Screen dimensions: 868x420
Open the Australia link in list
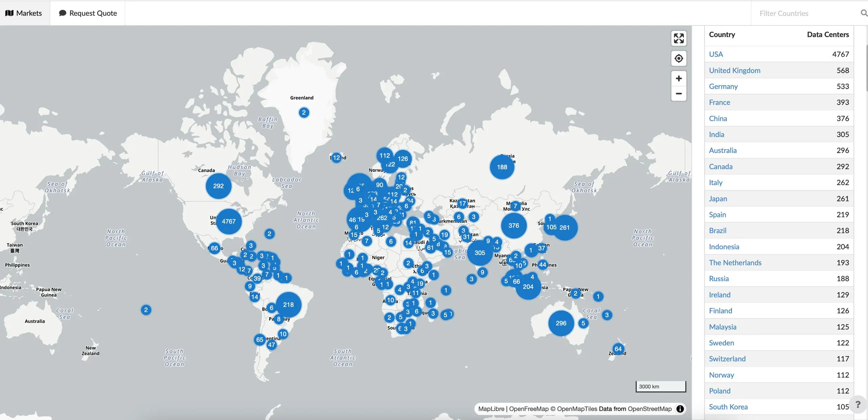click(723, 150)
